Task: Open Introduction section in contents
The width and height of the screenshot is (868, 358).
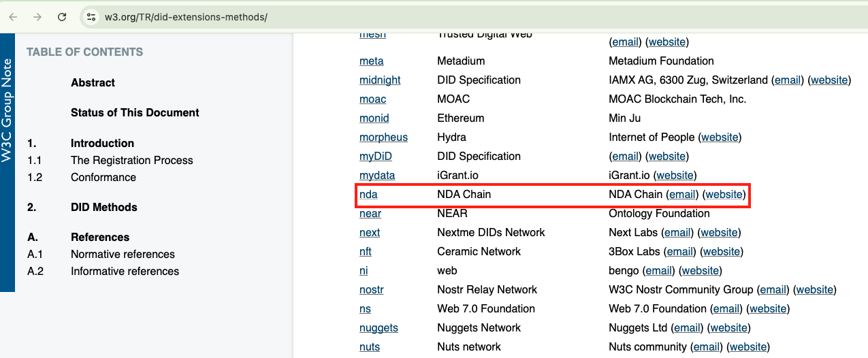Action: [x=102, y=143]
